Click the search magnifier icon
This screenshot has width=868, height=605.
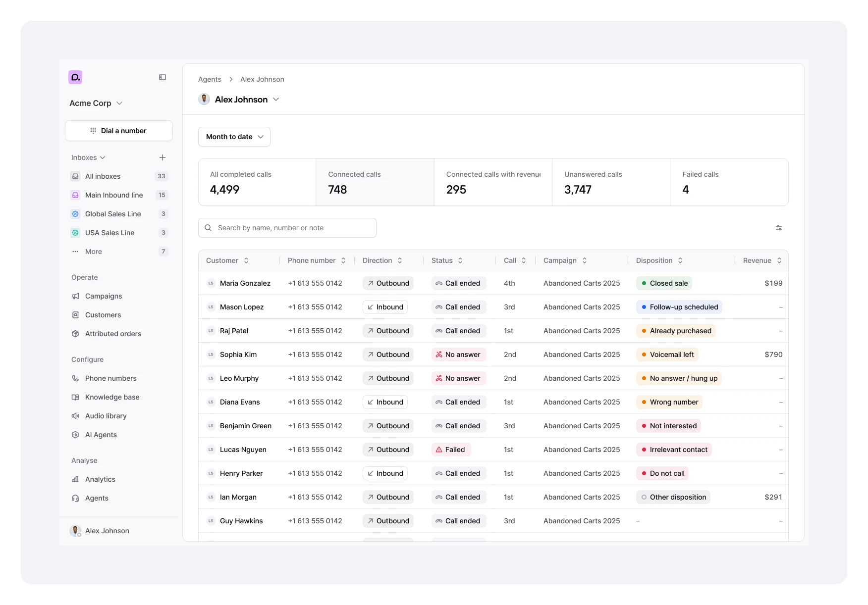tap(208, 228)
